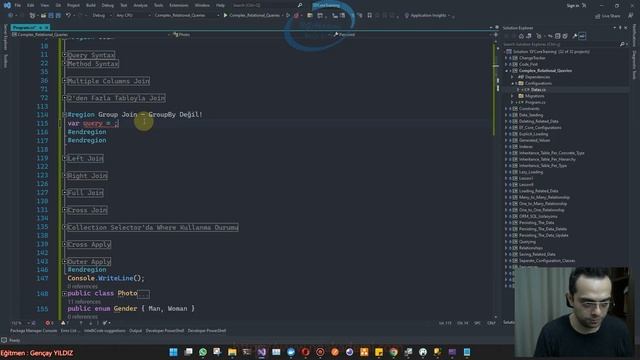Click the 'var query' code line

click(x=93, y=123)
